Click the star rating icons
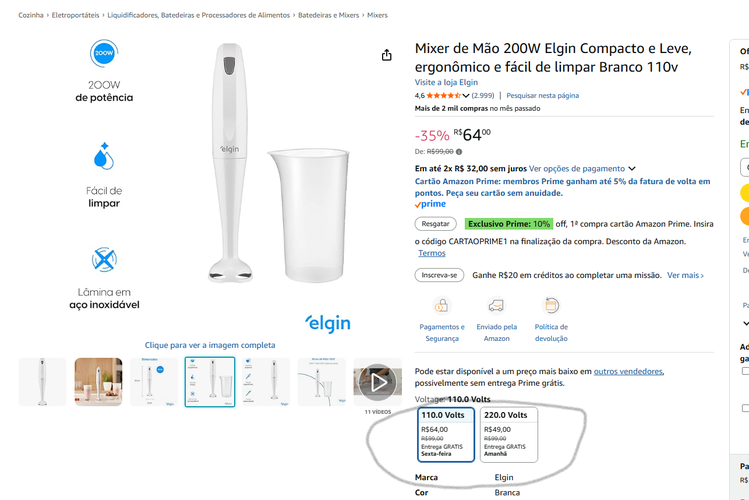The image size is (749, 500). 443,96
